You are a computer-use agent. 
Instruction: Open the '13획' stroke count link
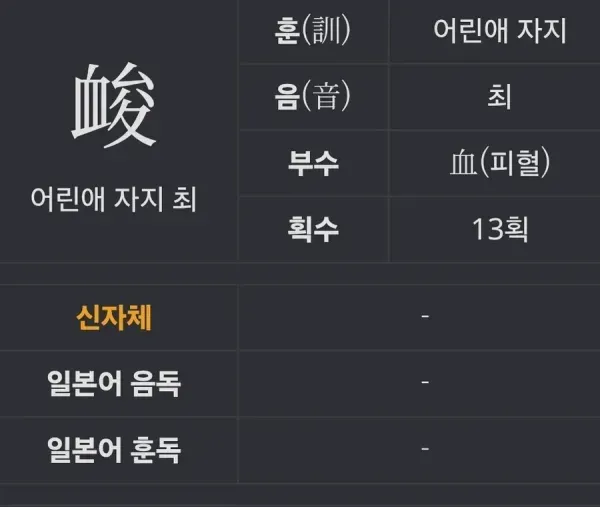(x=499, y=229)
